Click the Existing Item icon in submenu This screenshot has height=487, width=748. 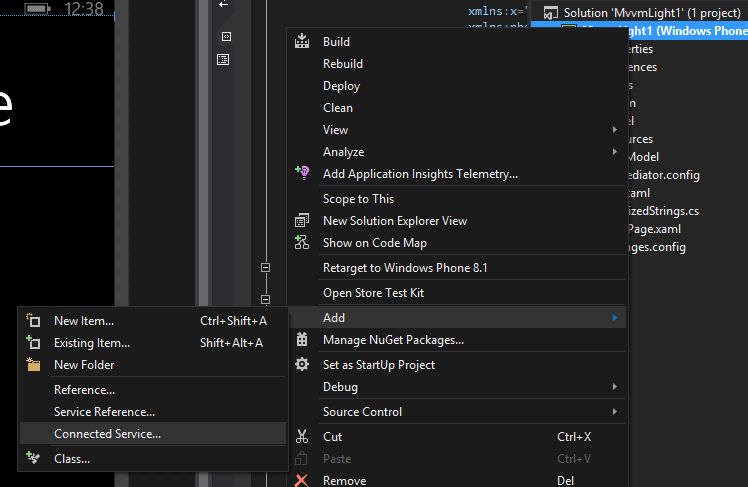[33, 342]
